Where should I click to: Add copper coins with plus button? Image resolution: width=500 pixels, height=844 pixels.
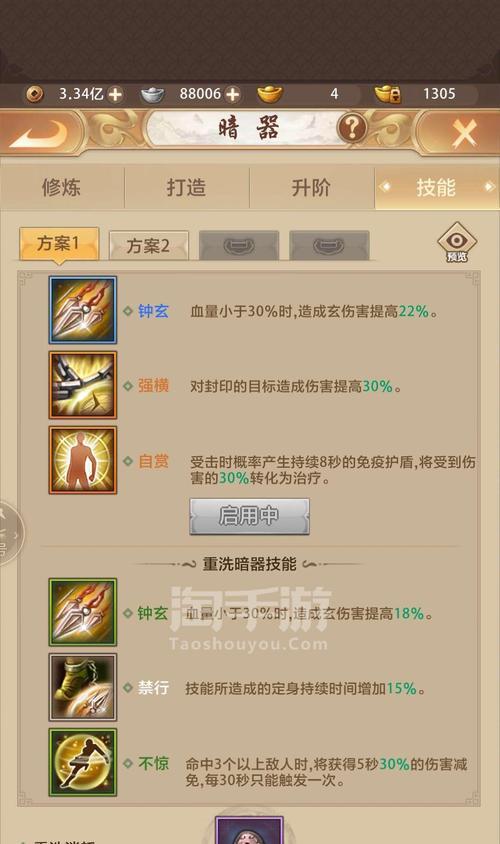[115, 95]
